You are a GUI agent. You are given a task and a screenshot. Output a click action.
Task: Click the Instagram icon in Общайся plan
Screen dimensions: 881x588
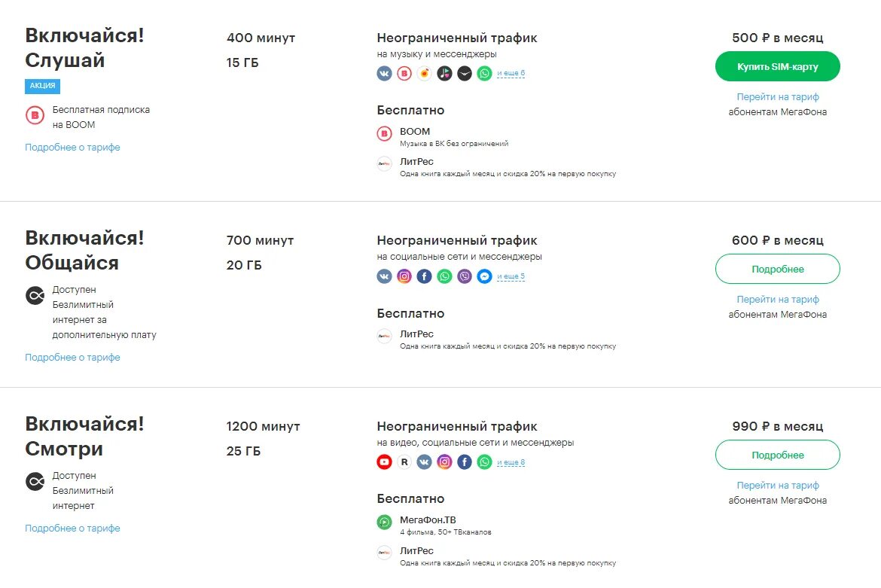point(404,276)
